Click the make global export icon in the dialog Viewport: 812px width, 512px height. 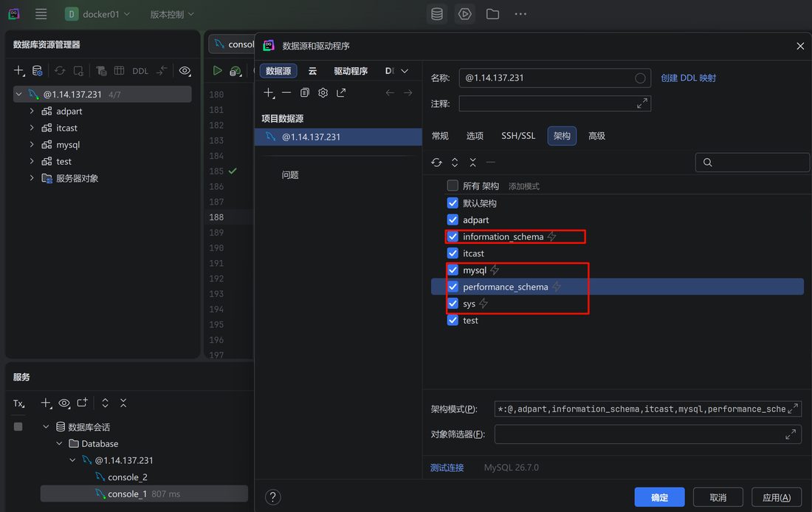[x=341, y=93]
